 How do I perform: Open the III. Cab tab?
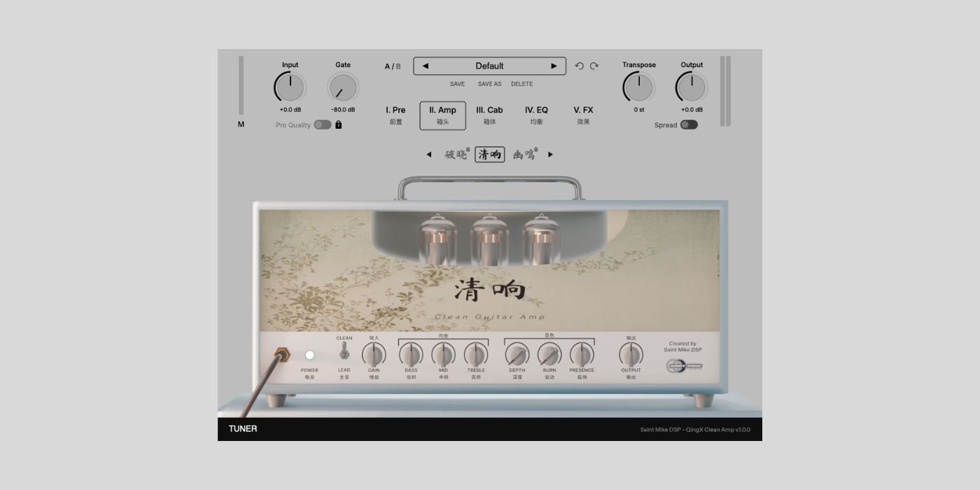point(489,115)
